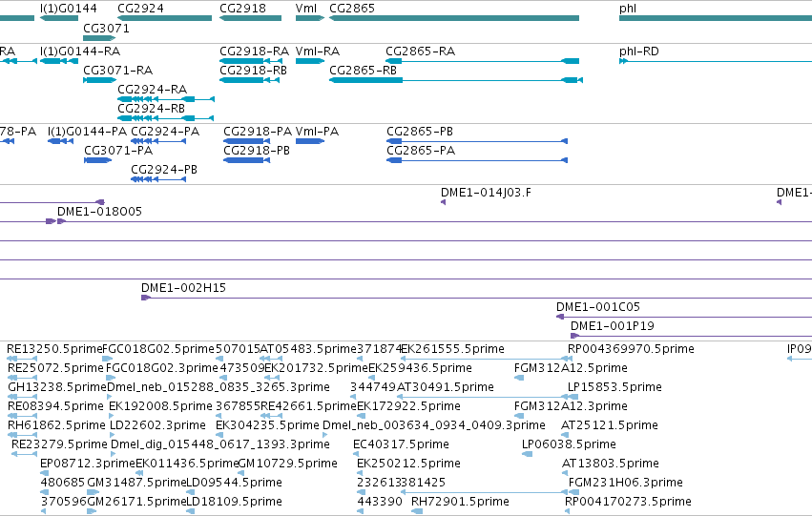The width and height of the screenshot is (812, 516).
Task: Click the CG2918 gene label
Action: pyautogui.click(x=242, y=9)
